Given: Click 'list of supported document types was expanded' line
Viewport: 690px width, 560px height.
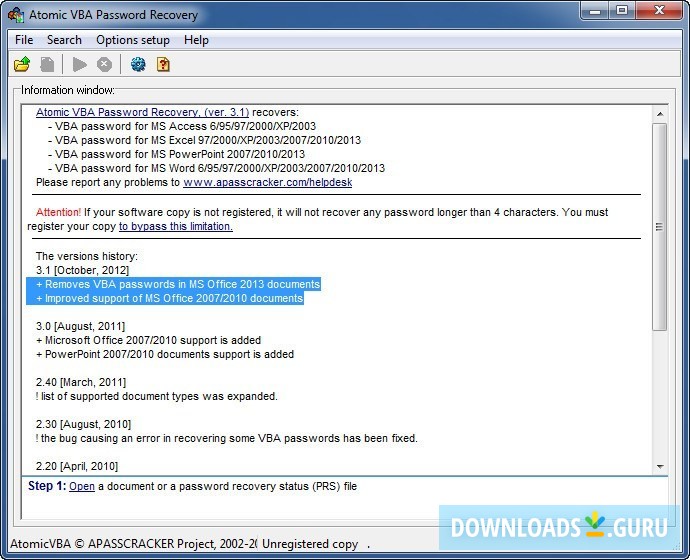Looking at the screenshot, I should click(x=157, y=396).
